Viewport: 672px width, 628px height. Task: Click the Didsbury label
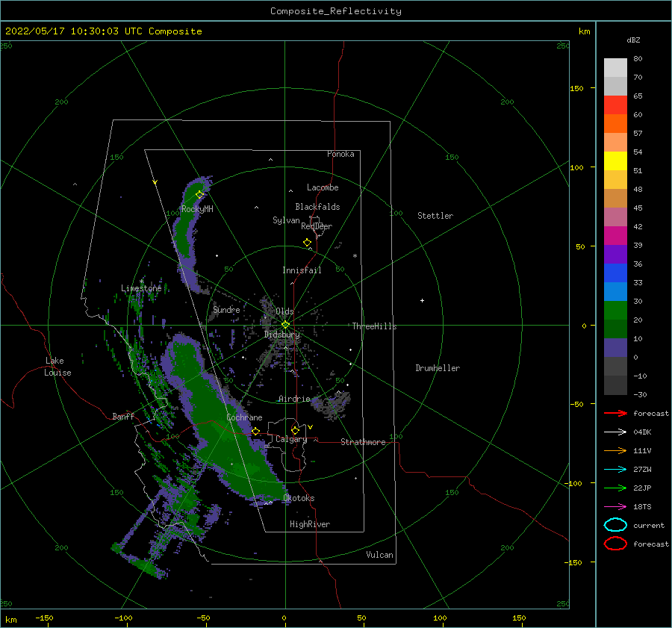click(282, 335)
